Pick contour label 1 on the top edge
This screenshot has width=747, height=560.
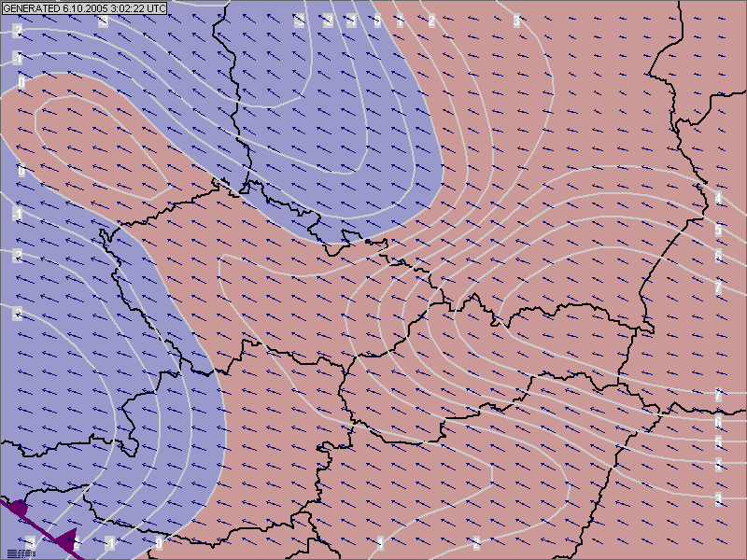click(400, 21)
